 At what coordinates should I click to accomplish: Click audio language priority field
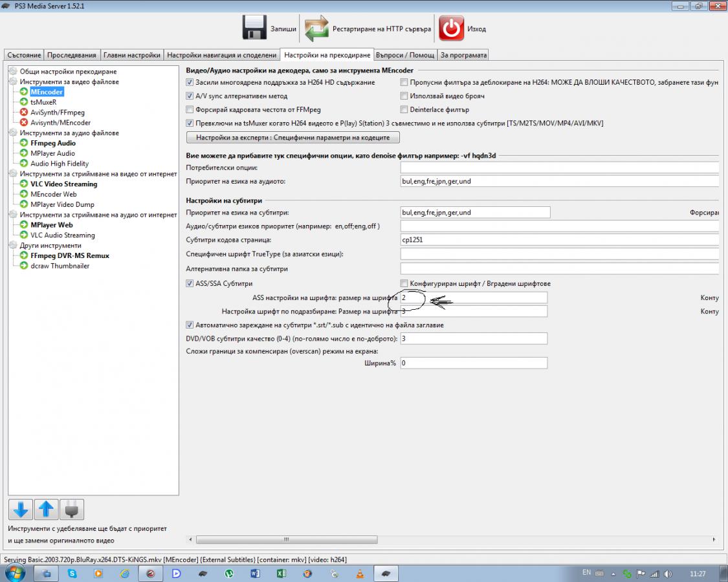coord(560,181)
